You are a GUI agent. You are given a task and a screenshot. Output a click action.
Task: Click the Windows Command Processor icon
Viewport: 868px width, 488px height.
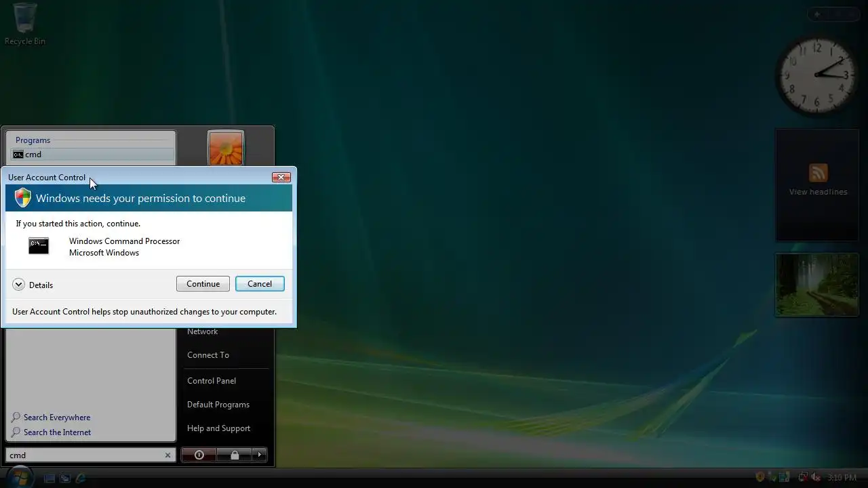tap(39, 246)
